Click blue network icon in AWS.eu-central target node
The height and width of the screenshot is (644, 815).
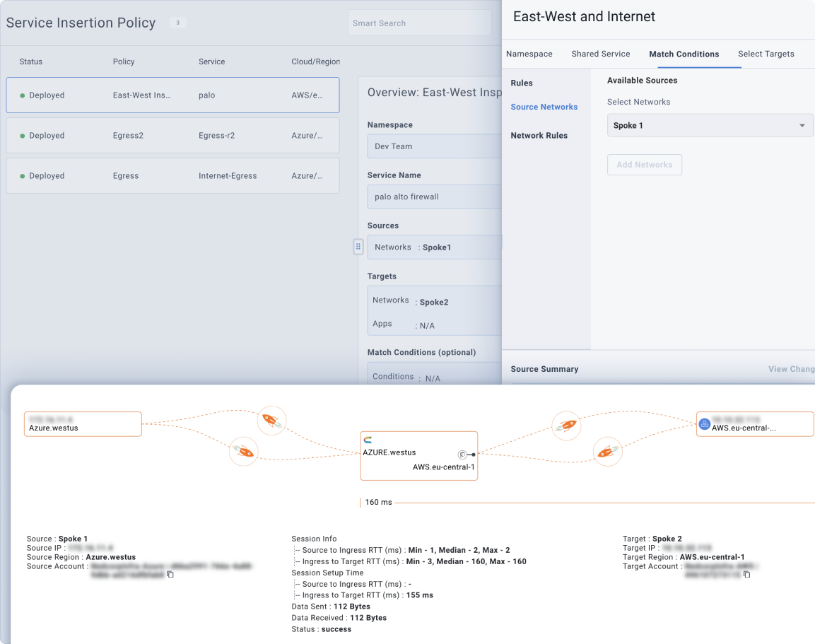[705, 424]
